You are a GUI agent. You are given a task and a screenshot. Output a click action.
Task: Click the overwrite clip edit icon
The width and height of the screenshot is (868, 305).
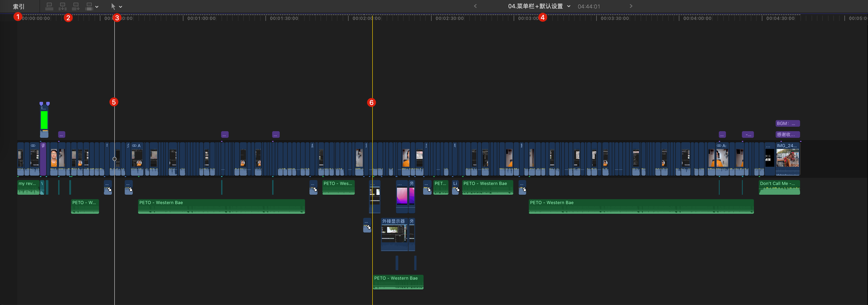pyautogui.click(x=89, y=6)
